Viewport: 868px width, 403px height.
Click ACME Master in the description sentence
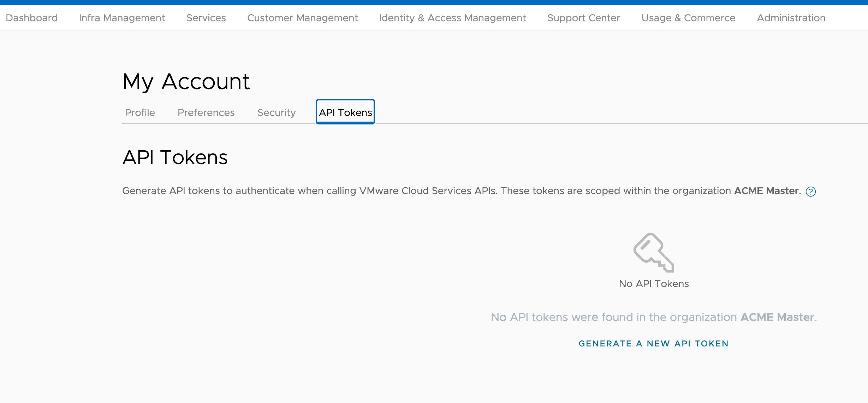[766, 191]
